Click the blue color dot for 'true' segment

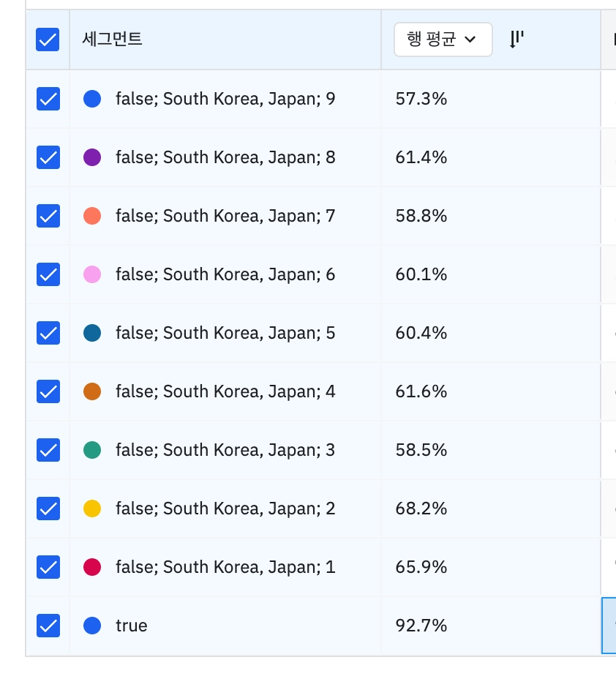click(92, 626)
